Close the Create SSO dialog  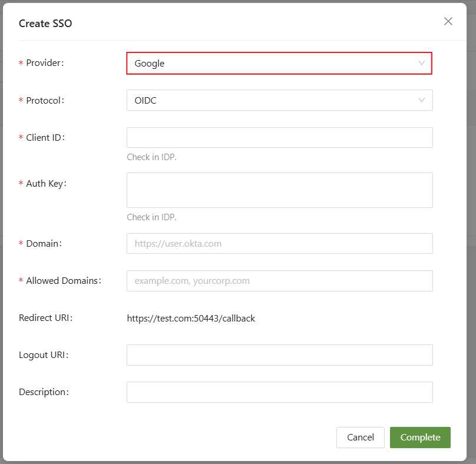pyautogui.click(x=448, y=21)
